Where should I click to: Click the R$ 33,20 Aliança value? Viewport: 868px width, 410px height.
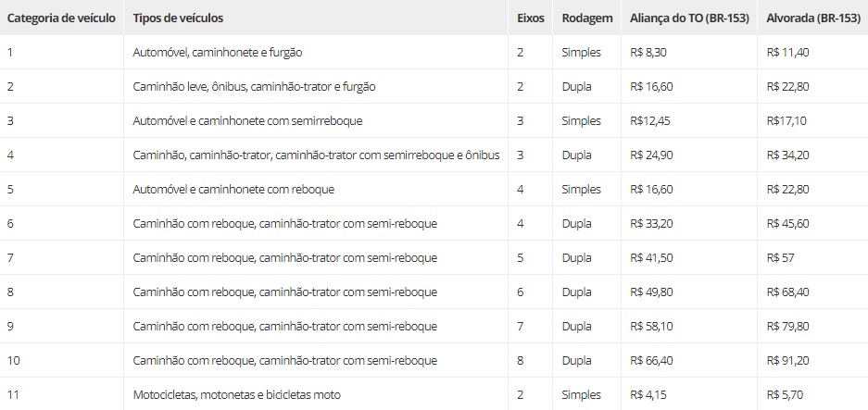(x=651, y=224)
